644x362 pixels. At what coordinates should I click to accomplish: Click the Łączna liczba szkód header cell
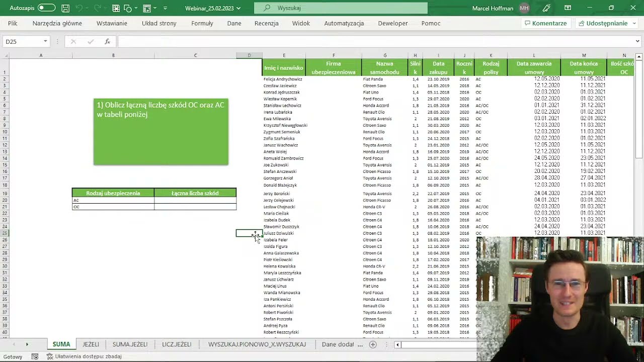(195, 193)
